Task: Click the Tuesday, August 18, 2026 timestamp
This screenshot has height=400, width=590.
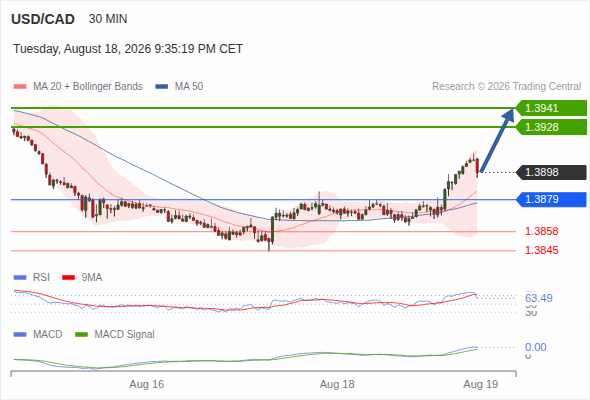Action: [128, 49]
